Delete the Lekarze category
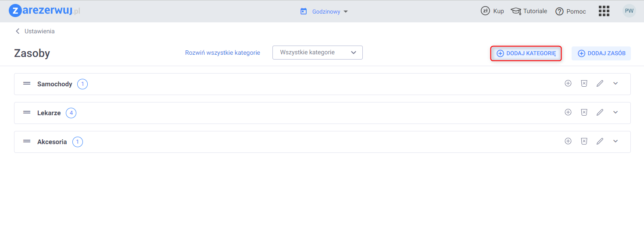Screen dimensions: 644x226 [x=584, y=112]
